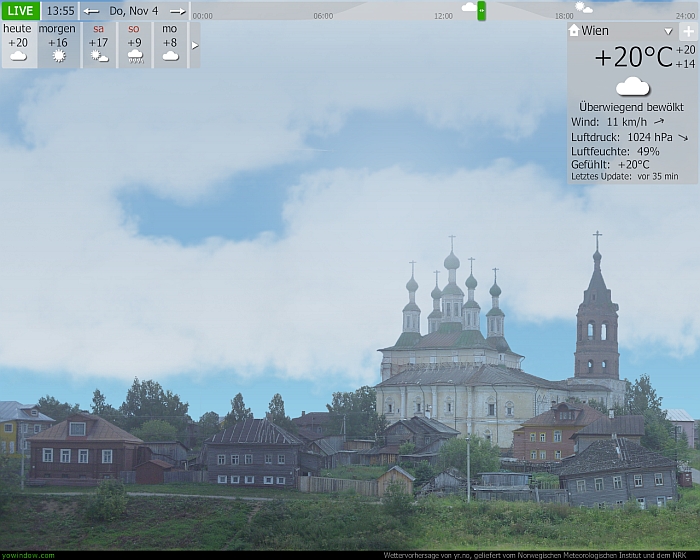This screenshot has height=560, width=700.
Task: Click the rain cloud icon under so
Action: [x=135, y=56]
